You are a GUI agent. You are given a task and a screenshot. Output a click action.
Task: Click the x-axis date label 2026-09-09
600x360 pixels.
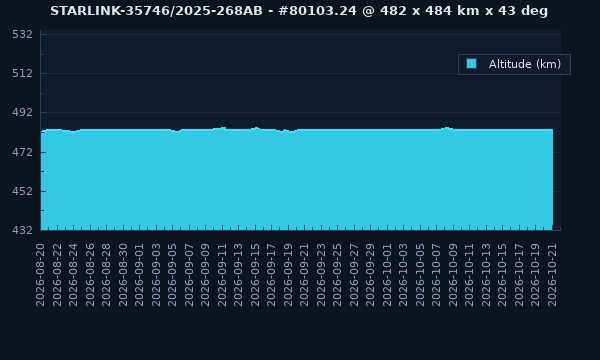(205, 275)
